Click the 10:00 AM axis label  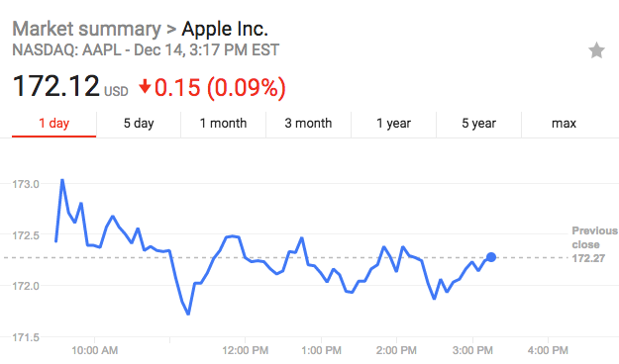[95, 350]
